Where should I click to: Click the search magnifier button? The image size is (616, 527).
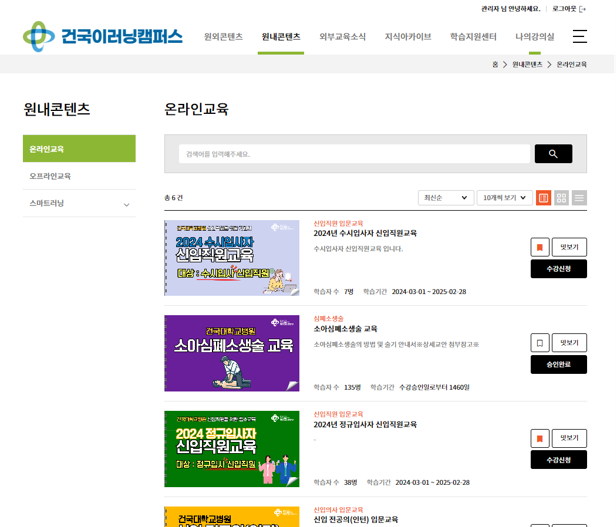pyautogui.click(x=553, y=154)
